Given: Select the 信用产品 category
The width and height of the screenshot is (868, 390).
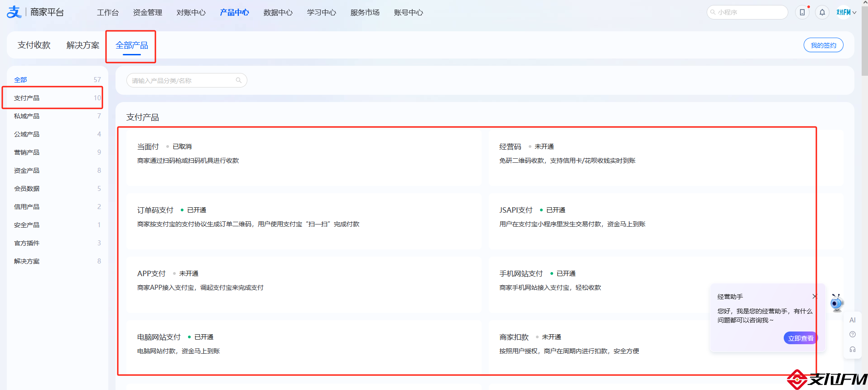Looking at the screenshot, I should point(58,207).
